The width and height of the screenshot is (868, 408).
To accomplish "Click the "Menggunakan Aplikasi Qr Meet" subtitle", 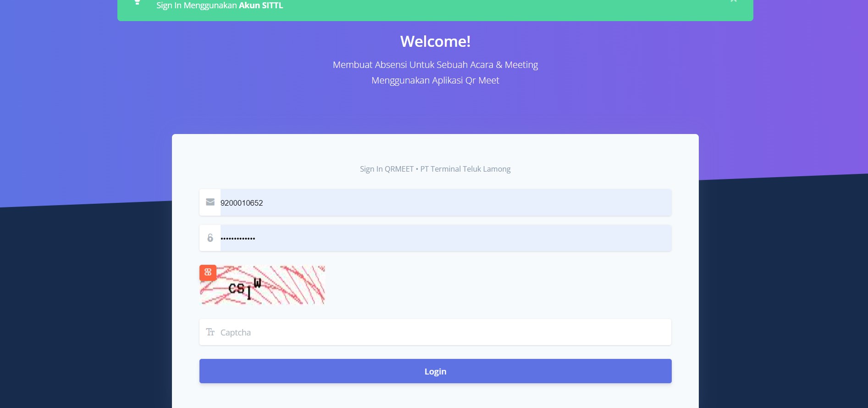I will [x=435, y=80].
